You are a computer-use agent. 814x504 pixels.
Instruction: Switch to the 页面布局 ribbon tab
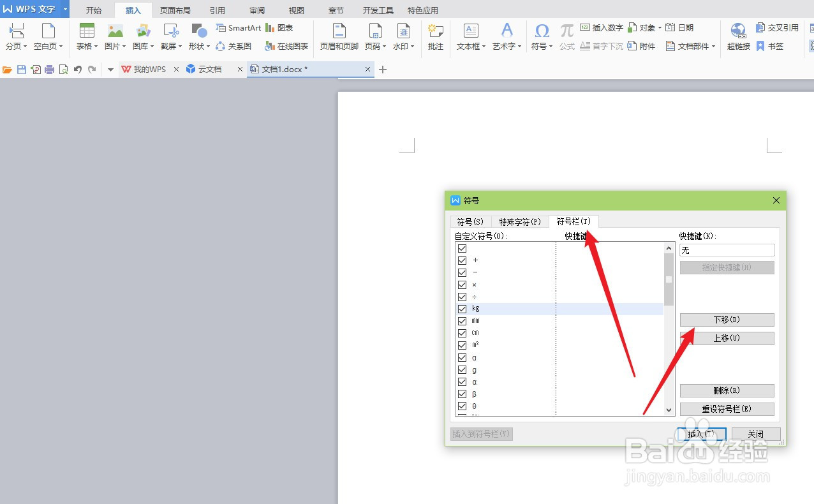point(175,11)
